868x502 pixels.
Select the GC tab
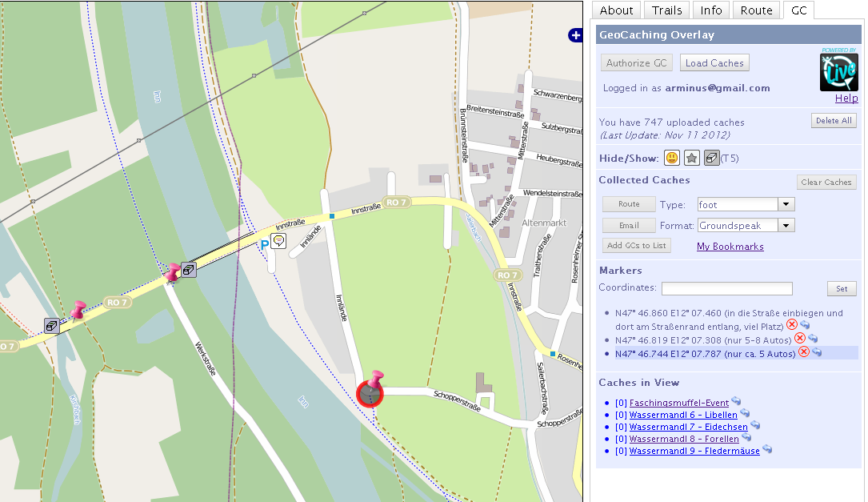point(799,10)
